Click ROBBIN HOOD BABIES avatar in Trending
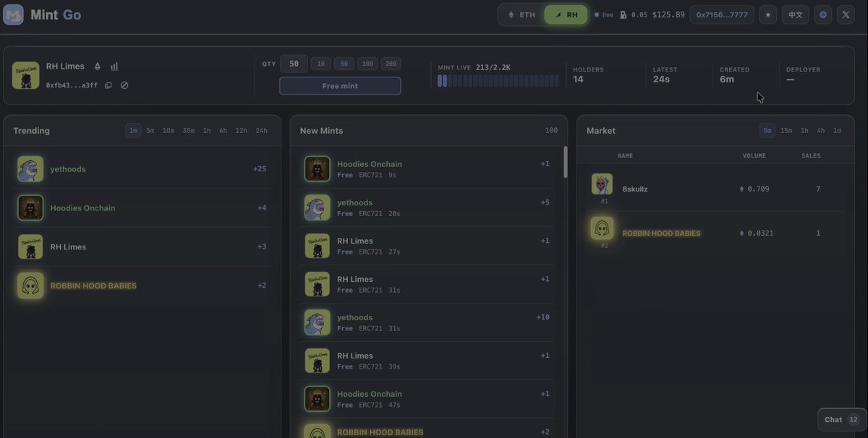This screenshot has height=438, width=868. [x=30, y=285]
